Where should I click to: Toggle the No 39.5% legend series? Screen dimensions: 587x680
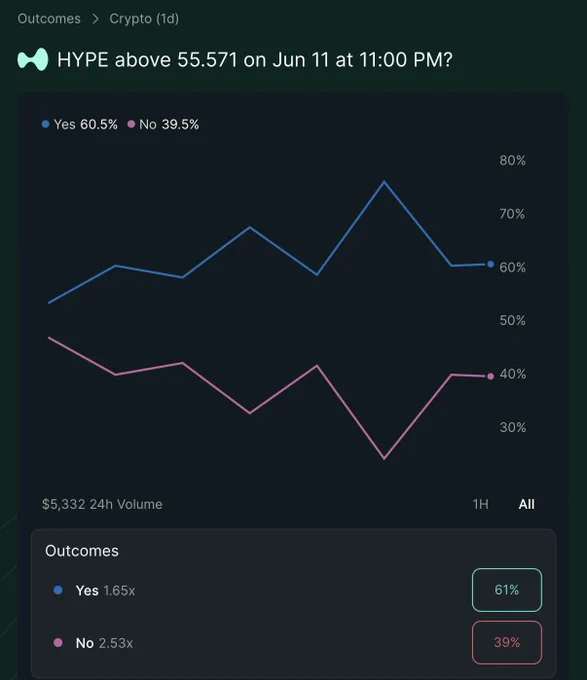point(163,124)
